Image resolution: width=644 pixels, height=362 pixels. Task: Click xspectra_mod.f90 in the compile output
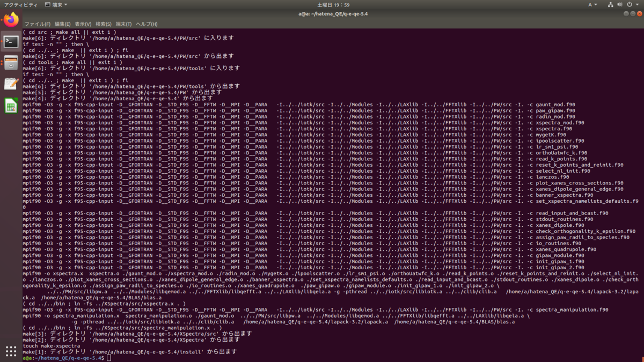[560, 123]
